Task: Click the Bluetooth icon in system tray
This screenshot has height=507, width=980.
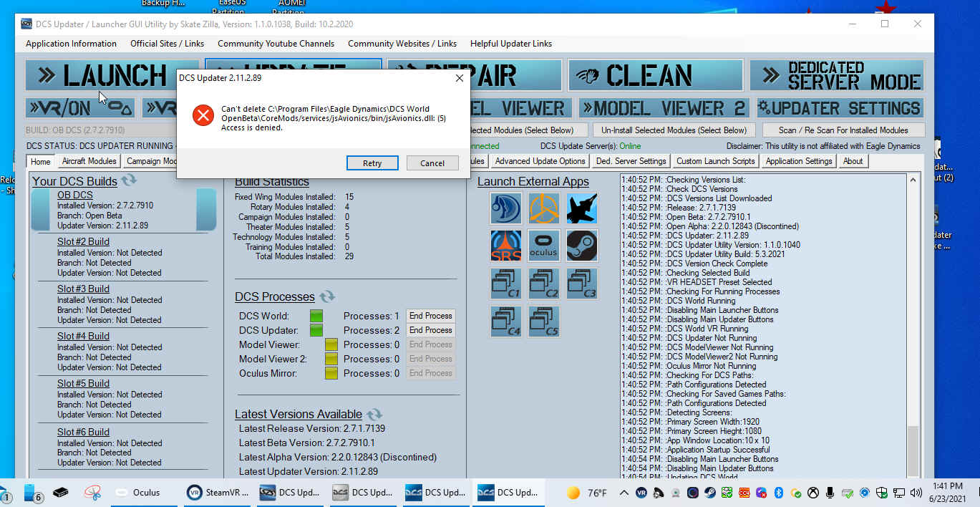Action: pos(779,493)
